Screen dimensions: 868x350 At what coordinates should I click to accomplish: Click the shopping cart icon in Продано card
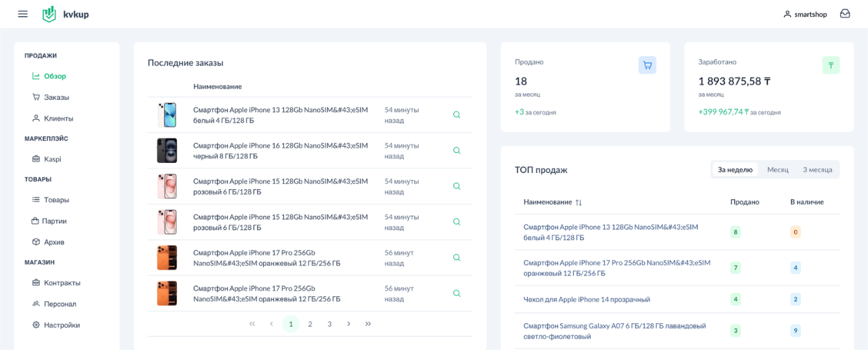pos(647,65)
